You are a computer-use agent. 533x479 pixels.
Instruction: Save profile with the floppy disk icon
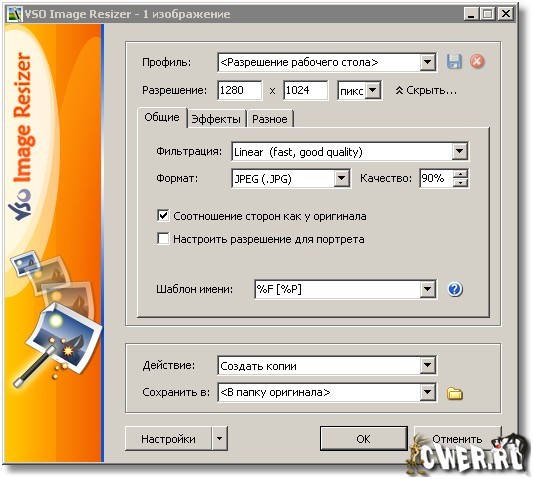454,62
